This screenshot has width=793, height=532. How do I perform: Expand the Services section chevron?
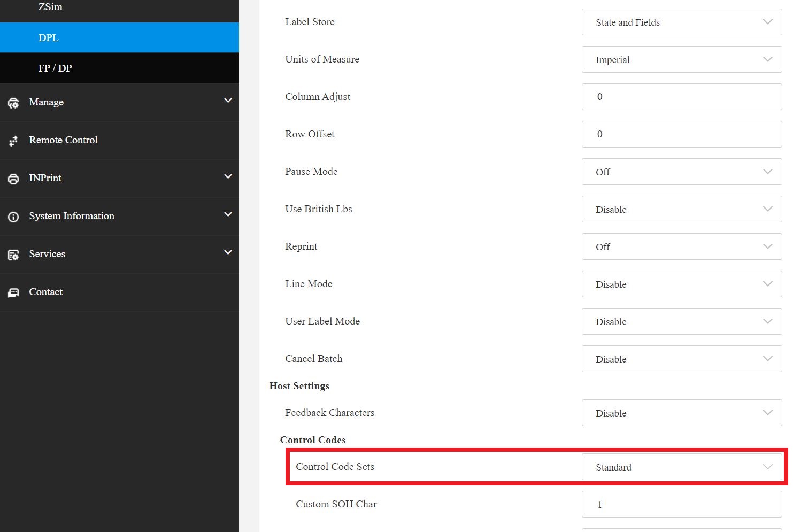pos(228,252)
